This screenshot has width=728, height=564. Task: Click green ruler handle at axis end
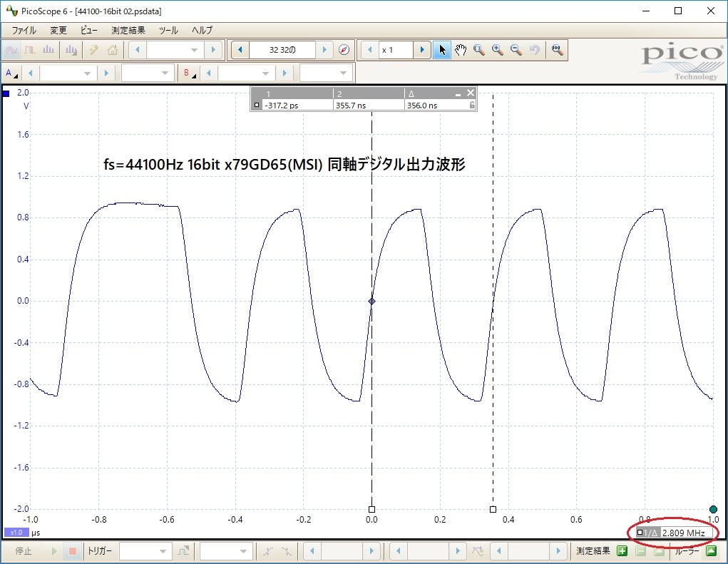coord(714,509)
